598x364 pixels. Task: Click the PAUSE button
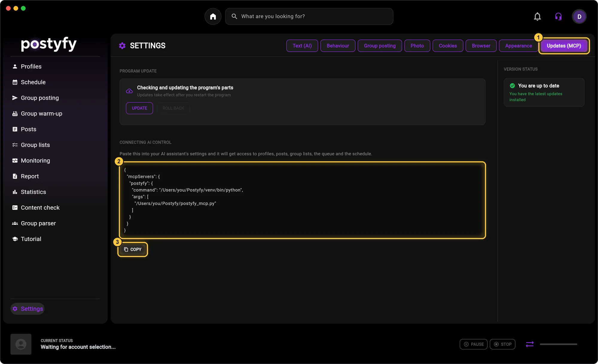coord(474,344)
